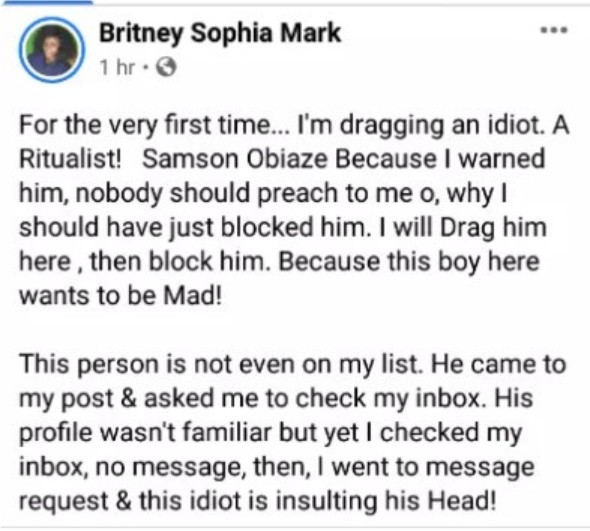Open the three-dot post options menu
The height and width of the screenshot is (531, 590).
[554, 30]
